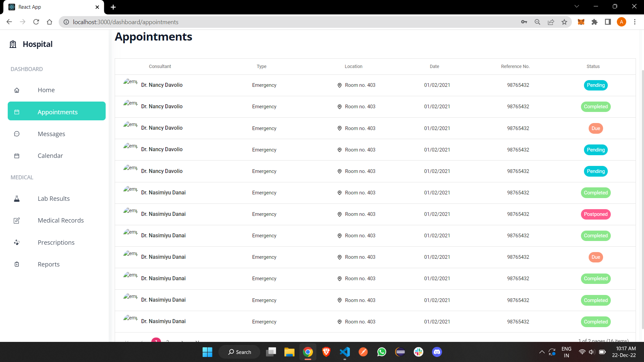This screenshot has width=644, height=362.
Task: Click the next page chevron in pagination
Action: pos(182,341)
